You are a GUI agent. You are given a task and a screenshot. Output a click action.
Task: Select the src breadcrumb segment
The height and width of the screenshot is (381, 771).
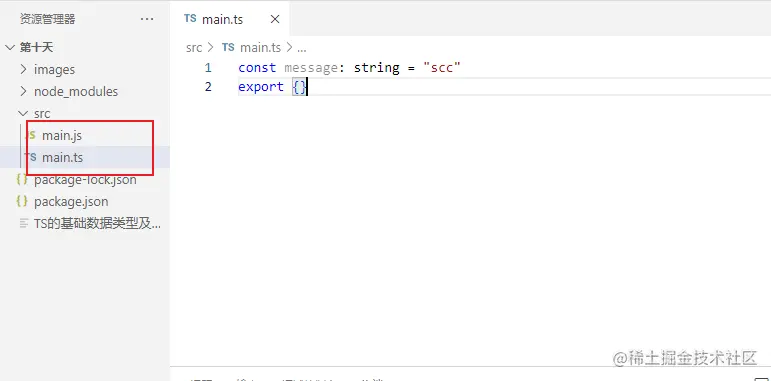pos(194,48)
